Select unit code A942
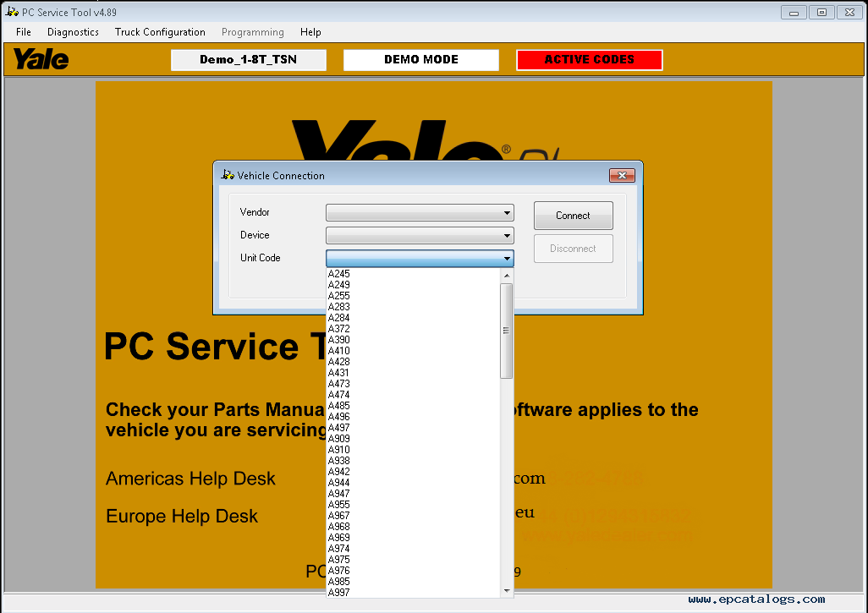Screen dimensions: 868x613 click(x=413, y=471)
